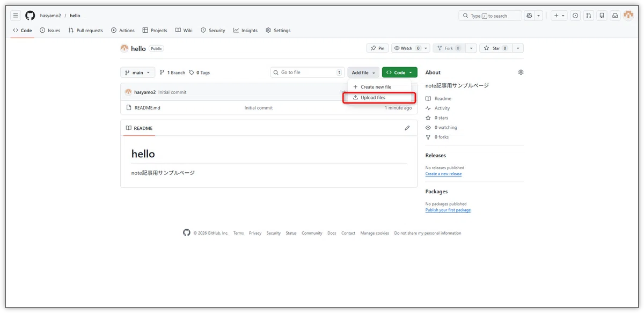Switch to the Issues tab
This screenshot has width=644, height=313.
pyautogui.click(x=50, y=31)
